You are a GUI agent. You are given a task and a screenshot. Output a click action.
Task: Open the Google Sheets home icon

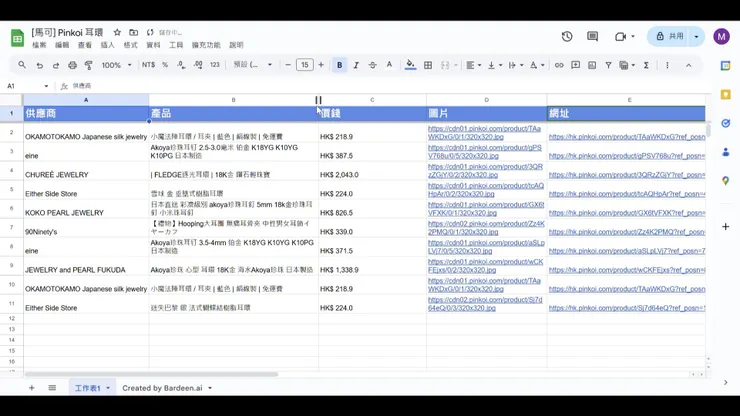(17, 38)
